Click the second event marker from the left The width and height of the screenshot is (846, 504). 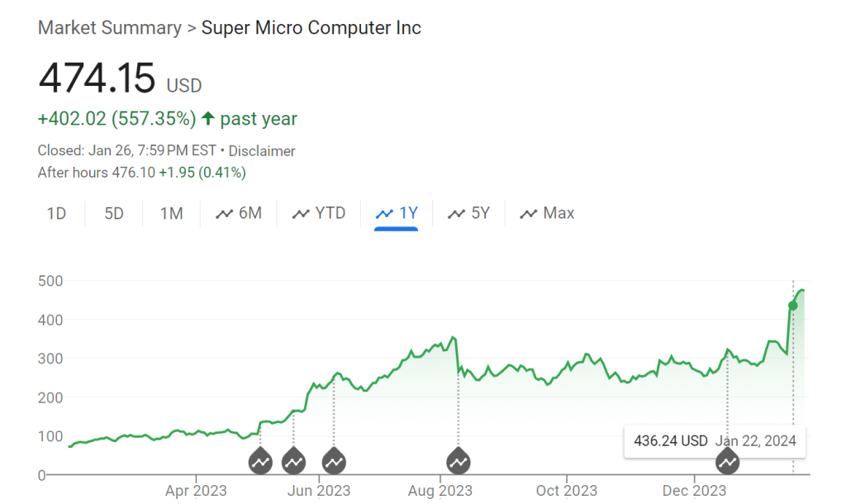[x=293, y=462]
